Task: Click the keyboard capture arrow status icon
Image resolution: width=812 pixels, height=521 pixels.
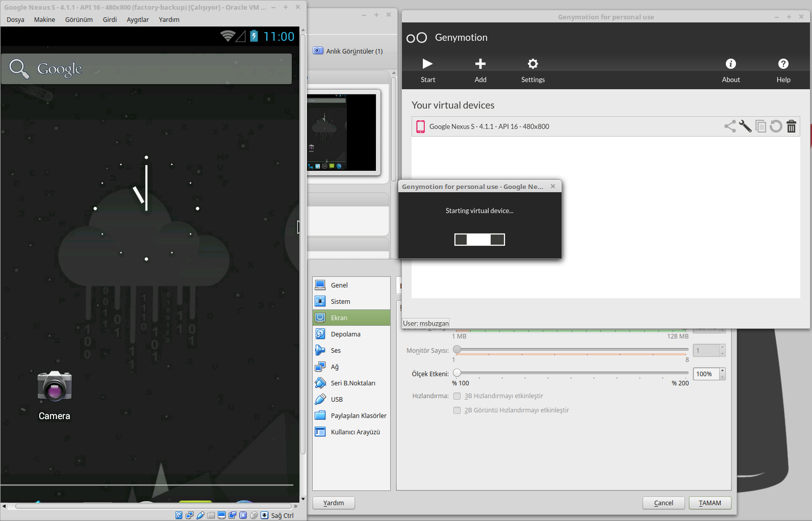Action: pyautogui.click(x=264, y=515)
